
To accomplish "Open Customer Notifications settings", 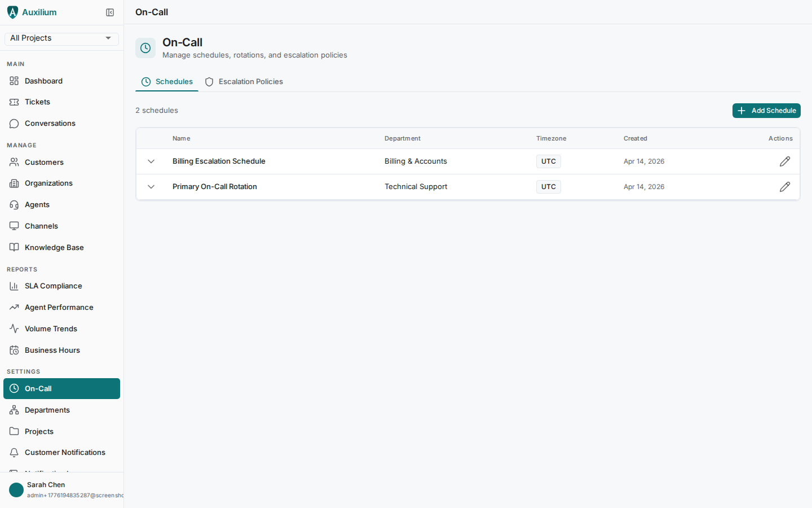I will point(65,452).
